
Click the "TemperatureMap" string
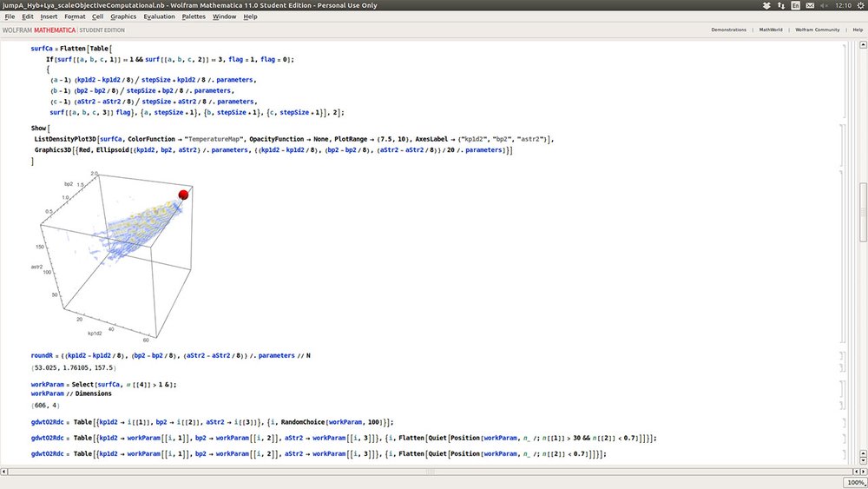pyautogui.click(x=214, y=139)
